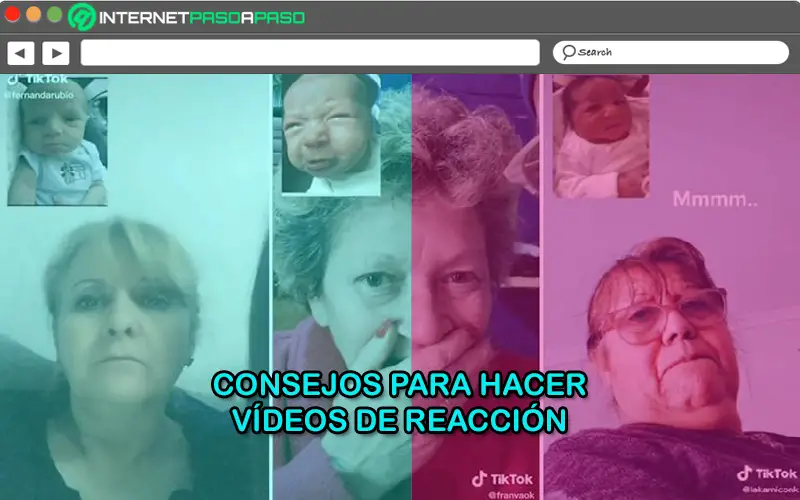Click the INTERNETPASOAPASO title text

202,18
